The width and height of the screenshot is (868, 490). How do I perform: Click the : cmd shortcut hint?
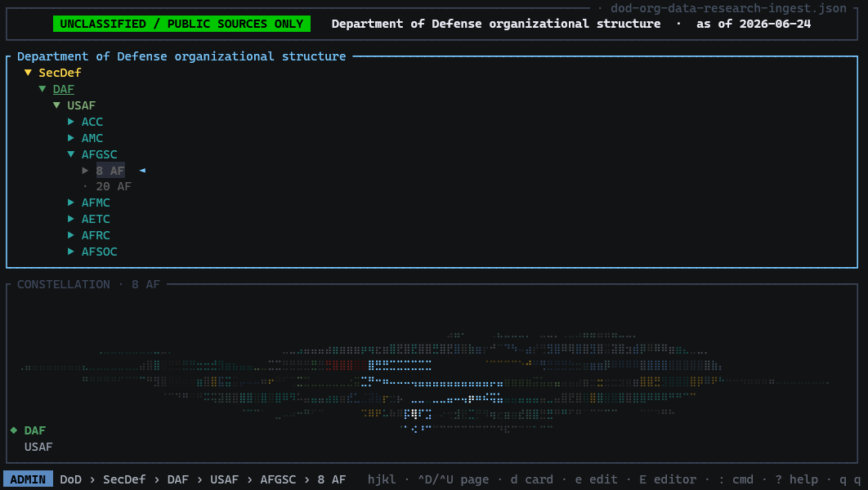coord(736,479)
